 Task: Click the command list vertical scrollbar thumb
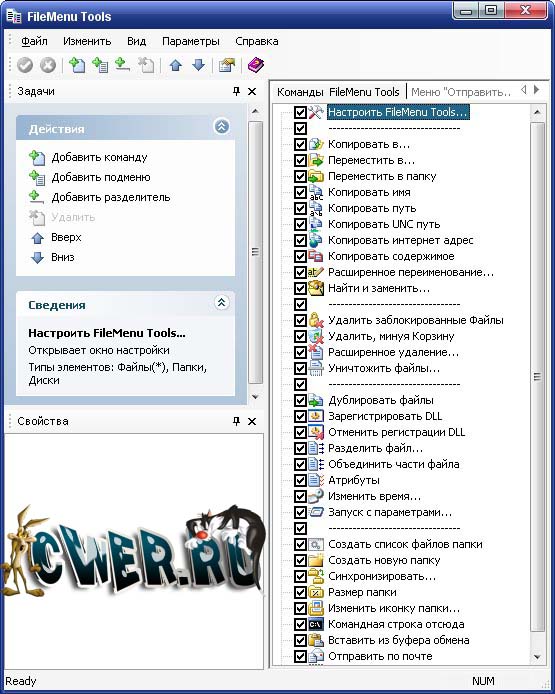pyautogui.click(x=537, y=377)
